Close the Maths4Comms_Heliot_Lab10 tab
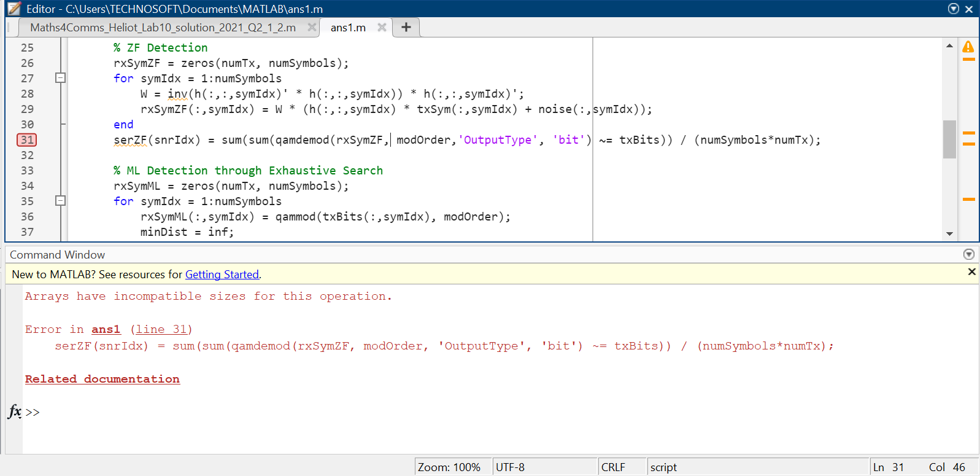Screen dimensions: 980x476 pos(312,27)
